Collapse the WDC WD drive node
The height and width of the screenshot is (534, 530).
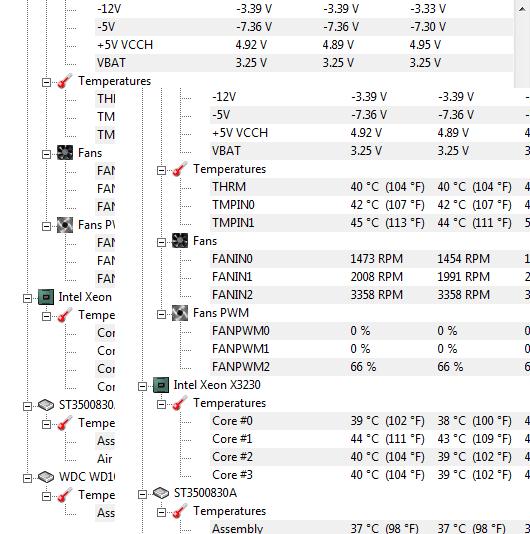tap(27, 478)
